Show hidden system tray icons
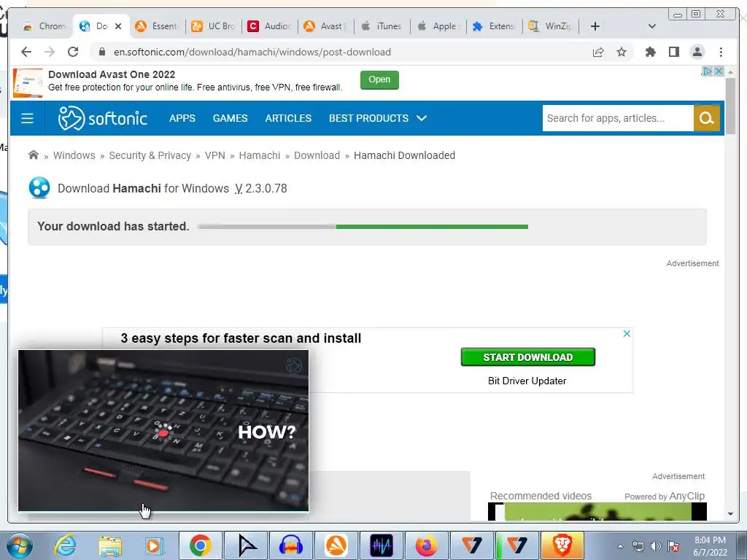Screen dimensions: 747x560 tap(620, 546)
